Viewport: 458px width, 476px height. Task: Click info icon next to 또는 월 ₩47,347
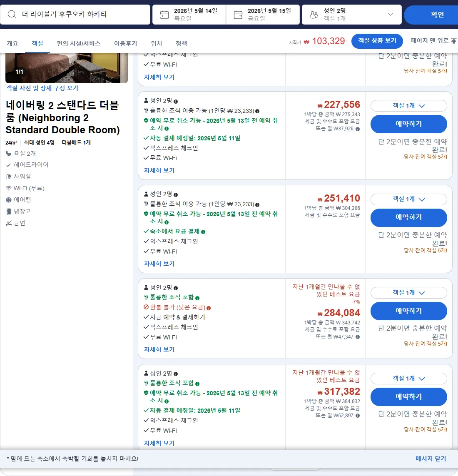coord(358,337)
